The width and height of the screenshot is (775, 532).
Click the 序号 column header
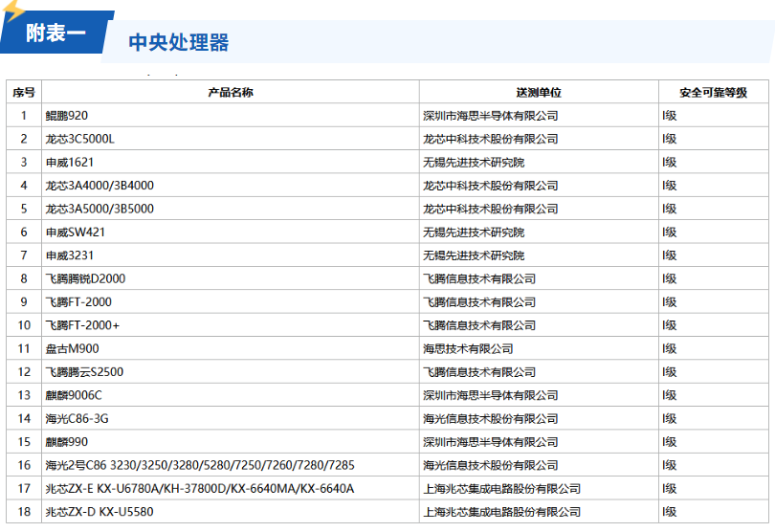click(24, 93)
